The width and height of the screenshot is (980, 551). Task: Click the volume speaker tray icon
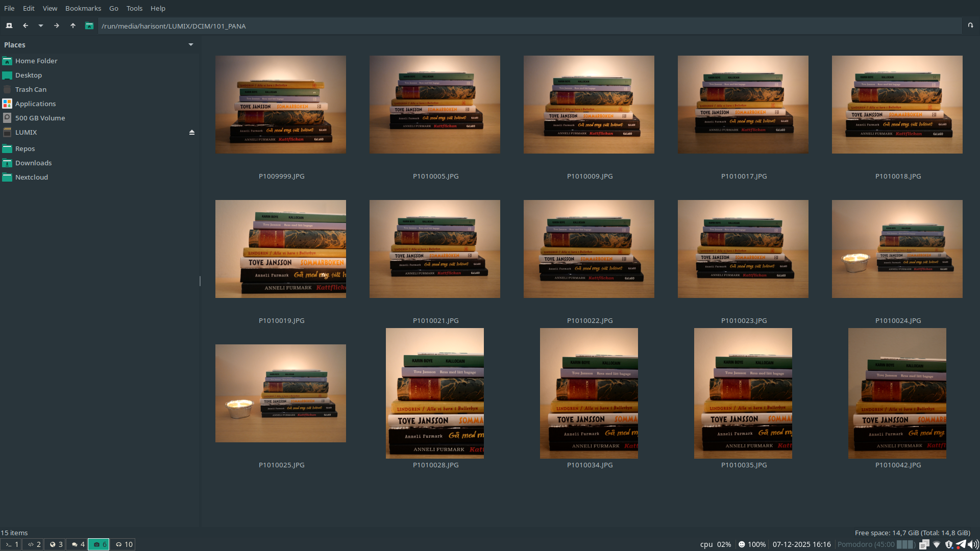pos(973,544)
